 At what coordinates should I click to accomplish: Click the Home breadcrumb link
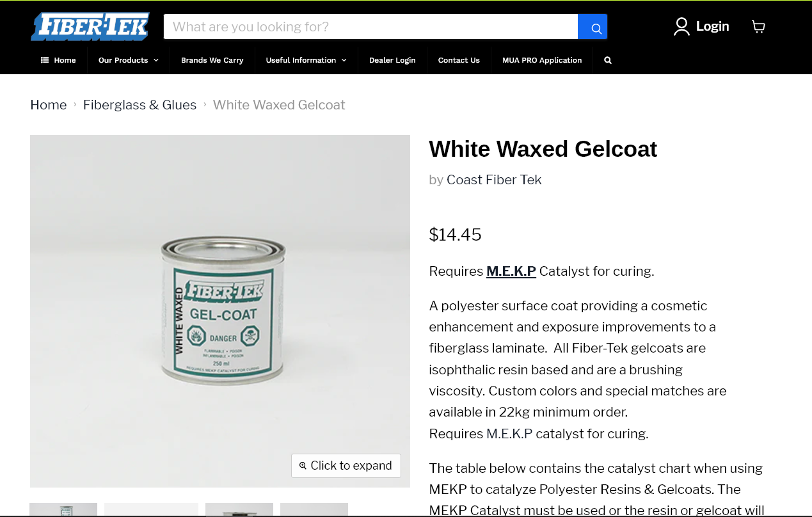(x=49, y=105)
